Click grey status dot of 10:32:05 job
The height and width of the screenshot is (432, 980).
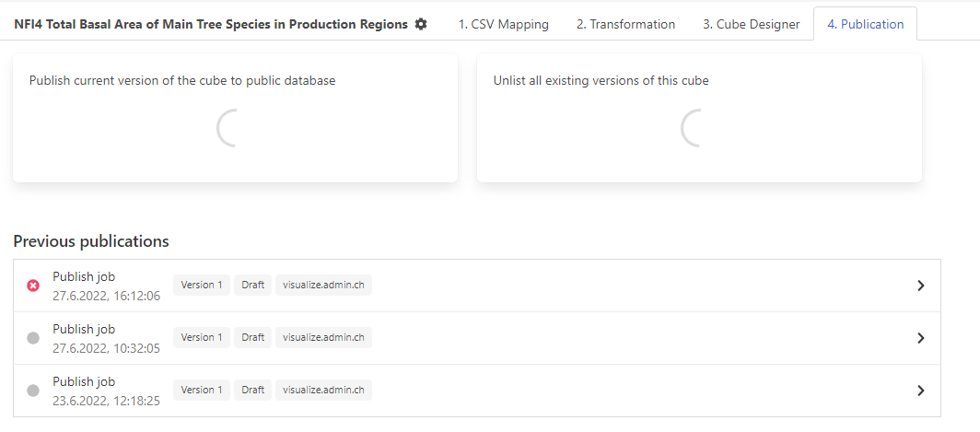[x=33, y=338]
